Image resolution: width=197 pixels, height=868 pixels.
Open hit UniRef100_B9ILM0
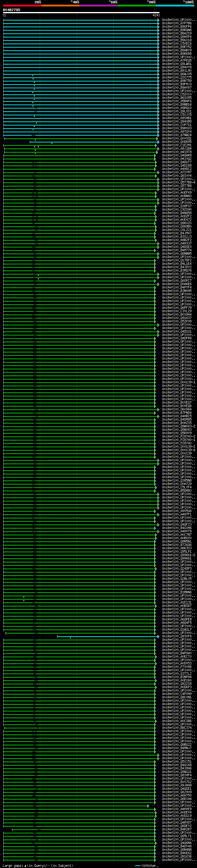pos(177,71)
